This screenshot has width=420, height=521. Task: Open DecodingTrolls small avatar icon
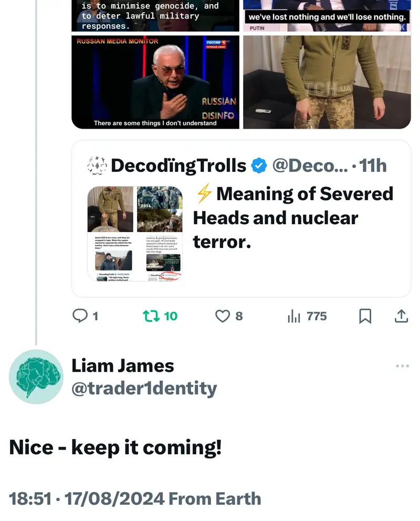97,166
